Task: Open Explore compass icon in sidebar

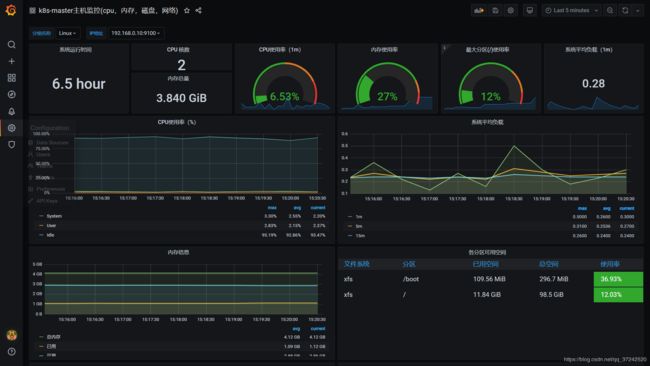Action: 12,95
